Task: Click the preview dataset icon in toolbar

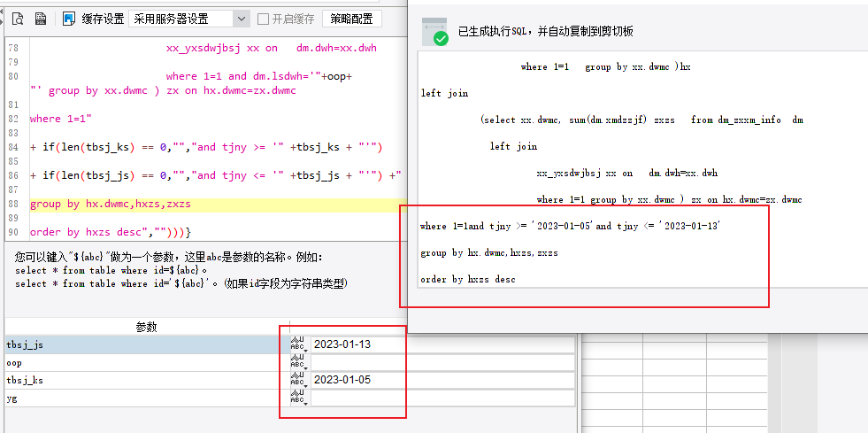Action: [18, 19]
